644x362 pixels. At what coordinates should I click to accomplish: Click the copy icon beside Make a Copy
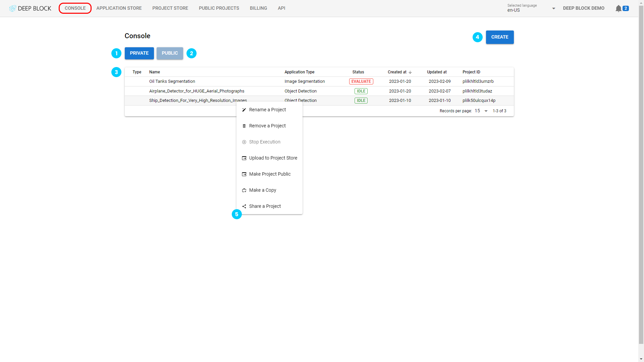(244, 190)
